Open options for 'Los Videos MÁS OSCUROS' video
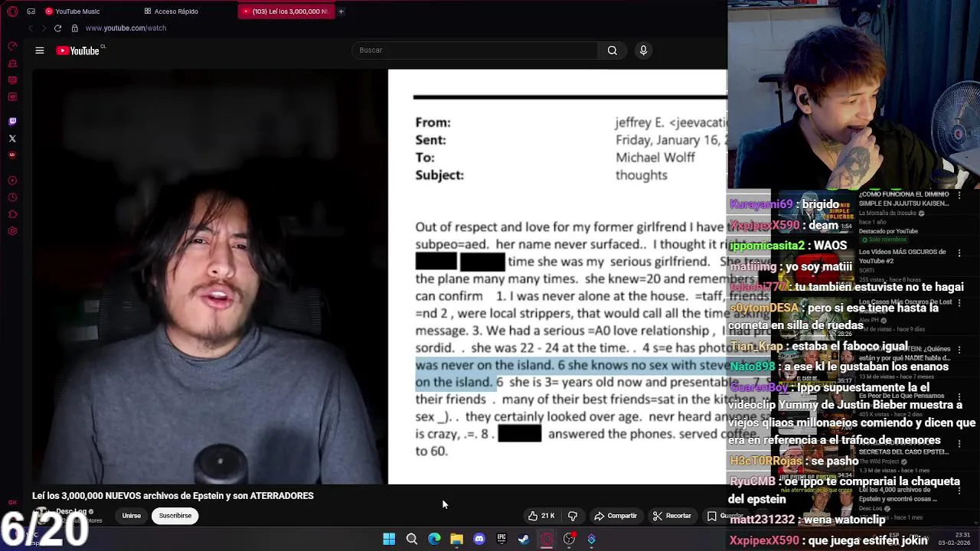Viewport: 980px width, 551px height. (x=959, y=253)
